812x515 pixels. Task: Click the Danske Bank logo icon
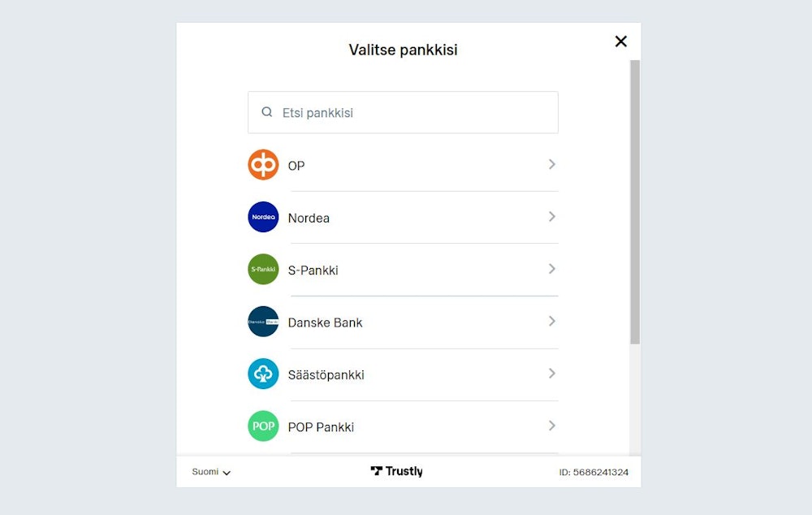point(262,321)
